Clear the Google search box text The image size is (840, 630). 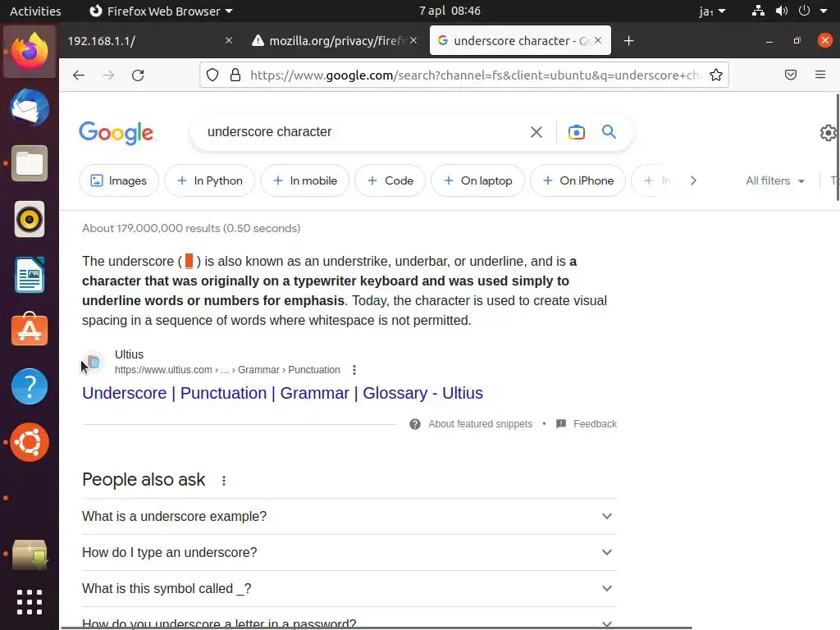(536, 132)
